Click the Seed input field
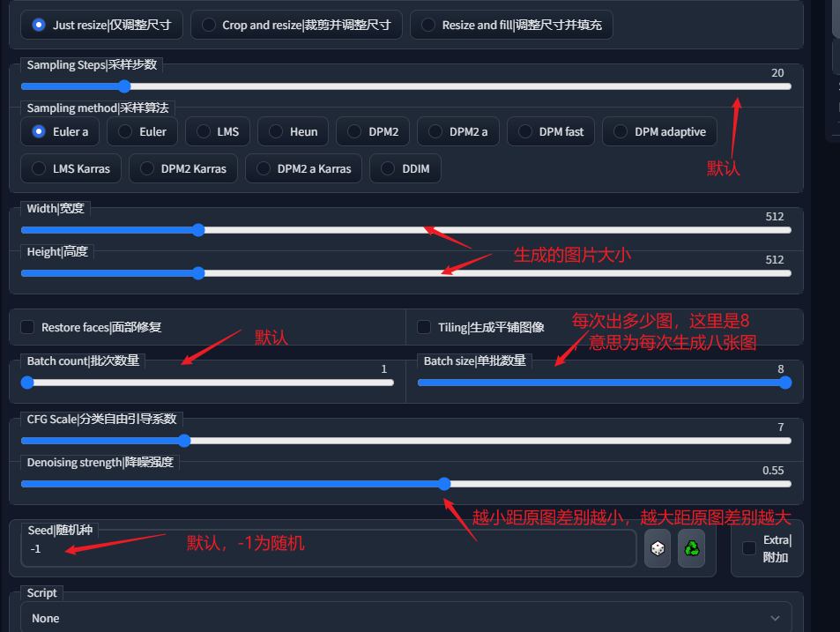The height and width of the screenshot is (632, 840). tap(326, 549)
